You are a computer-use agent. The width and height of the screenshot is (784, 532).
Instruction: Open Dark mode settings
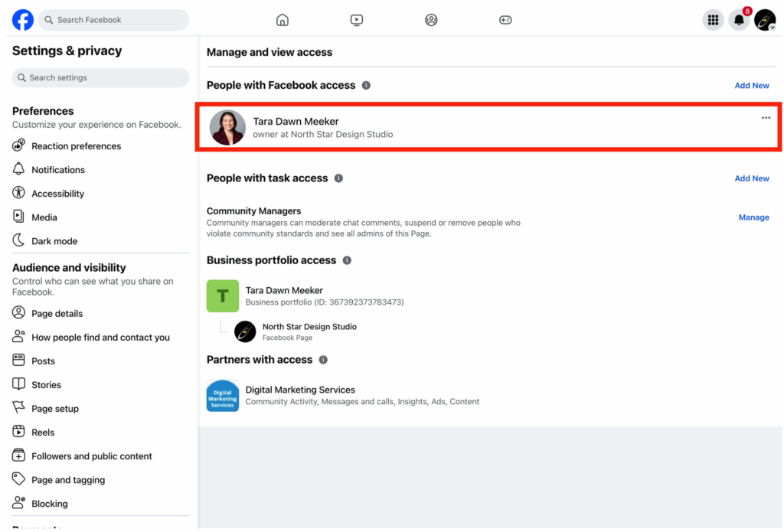pyautogui.click(x=54, y=241)
